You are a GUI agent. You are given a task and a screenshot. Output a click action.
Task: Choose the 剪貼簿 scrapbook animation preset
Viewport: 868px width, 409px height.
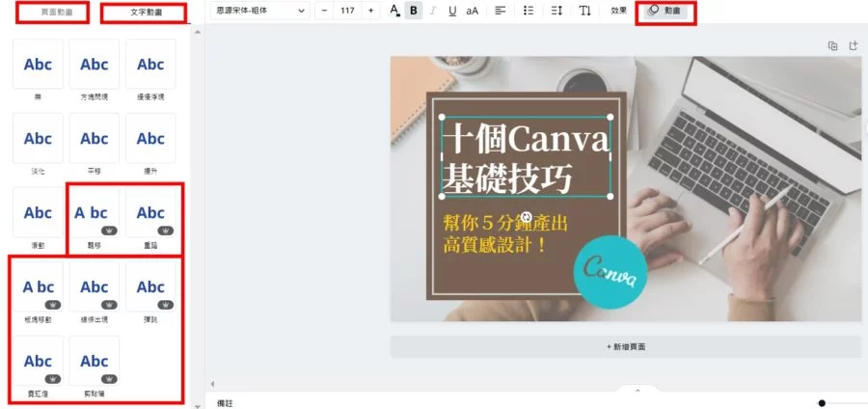pyautogui.click(x=95, y=361)
